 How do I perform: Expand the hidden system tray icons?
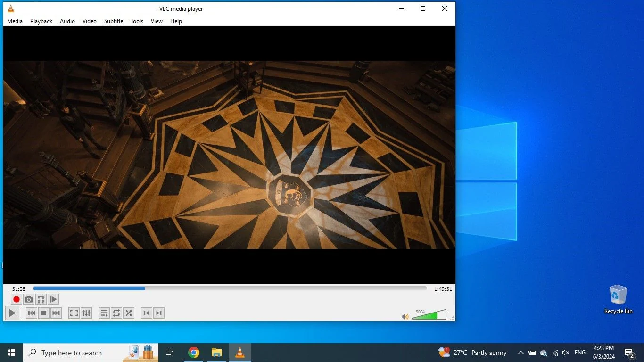click(520, 353)
